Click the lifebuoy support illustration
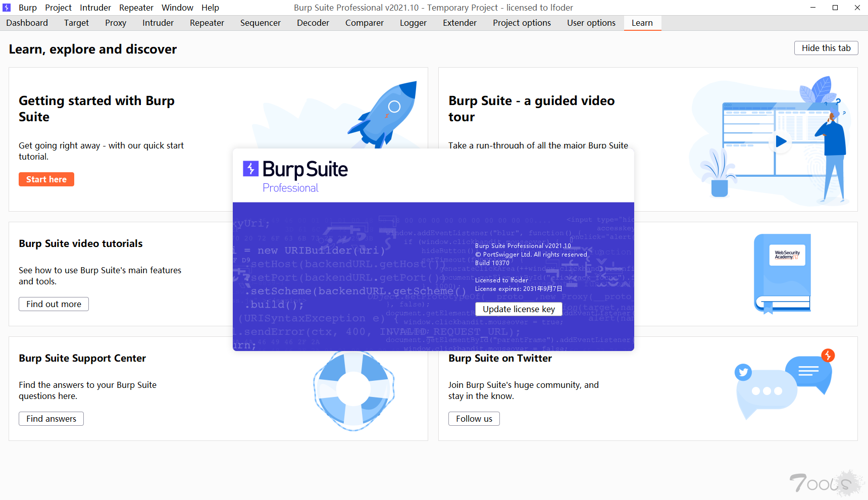Image resolution: width=868 pixels, height=500 pixels. [x=354, y=390]
